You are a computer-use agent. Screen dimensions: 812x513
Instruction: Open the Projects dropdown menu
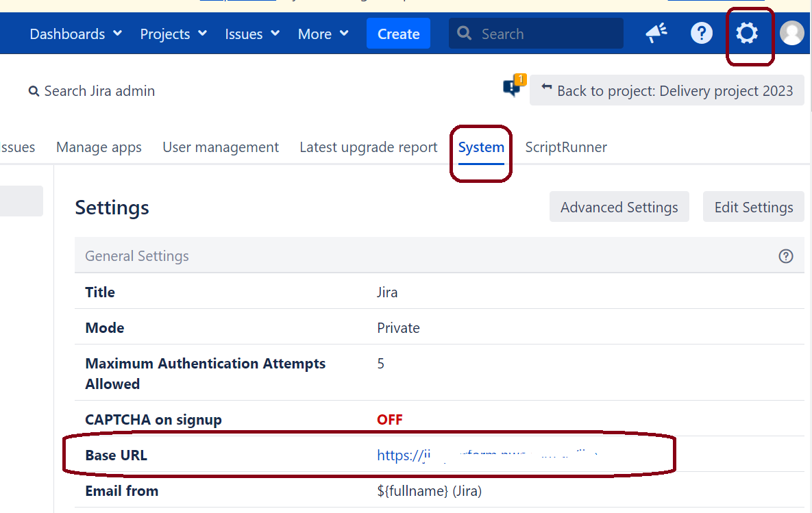tap(173, 34)
